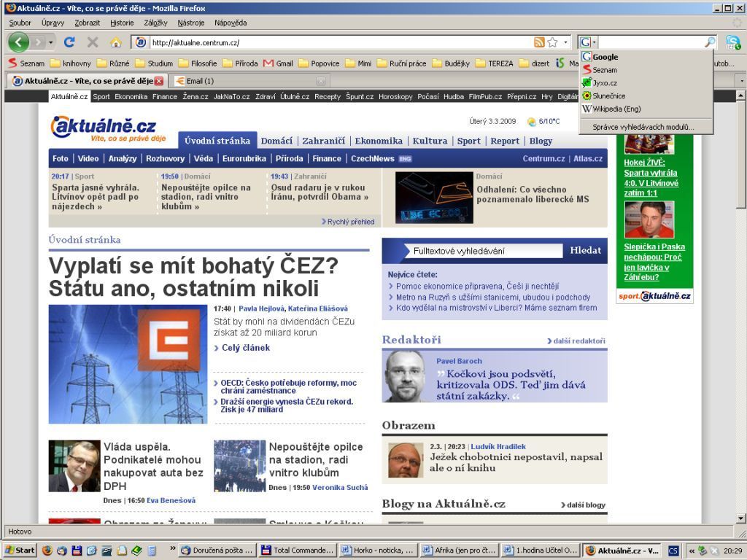Open the Záložky menu
This screenshot has height=560, width=747.
(156, 23)
